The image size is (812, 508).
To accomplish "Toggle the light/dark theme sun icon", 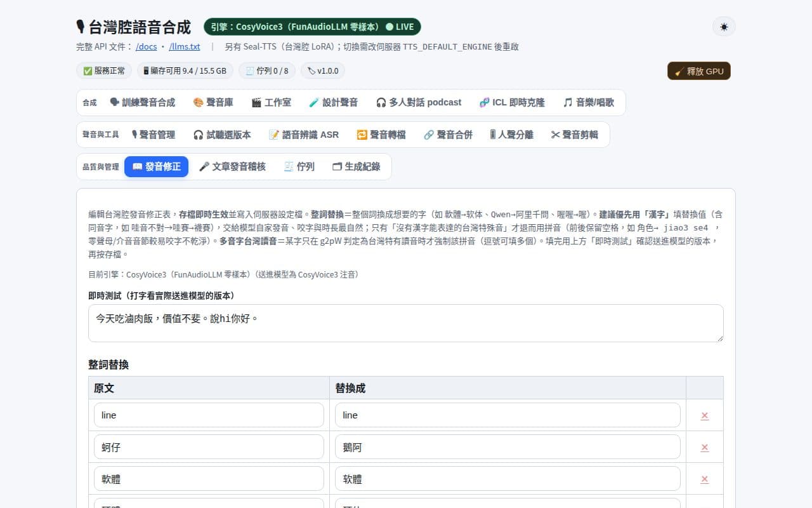I will pos(724,27).
